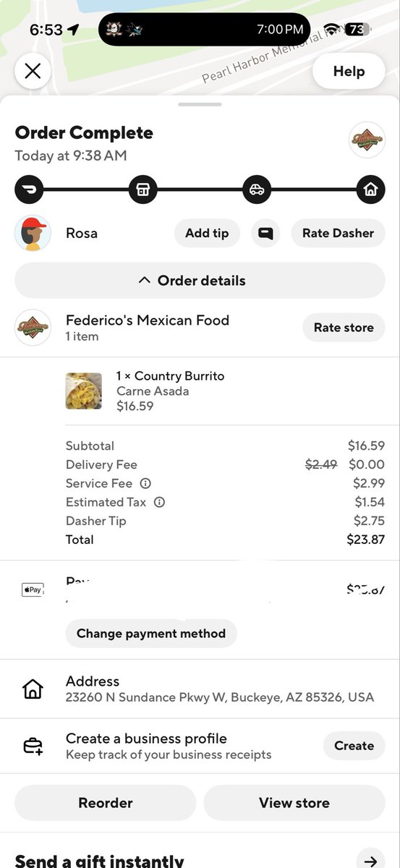Collapse the Order details section
The width and height of the screenshot is (400, 868).
pos(200,281)
